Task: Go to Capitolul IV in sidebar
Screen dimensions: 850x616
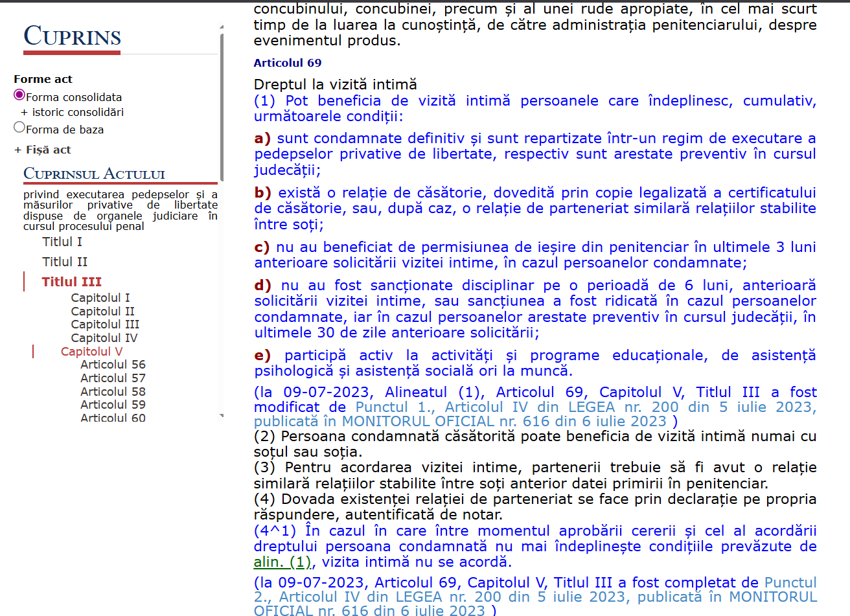Action: (x=104, y=338)
